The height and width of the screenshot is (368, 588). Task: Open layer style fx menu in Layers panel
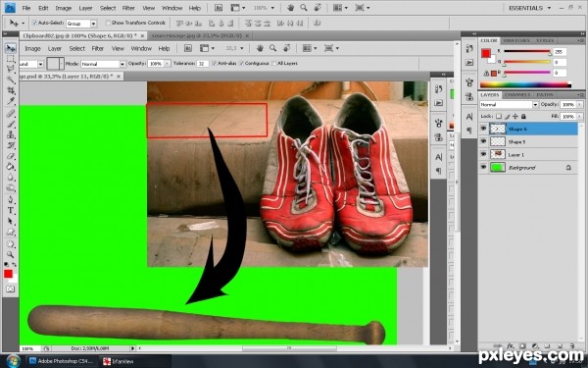pyautogui.click(x=510, y=345)
